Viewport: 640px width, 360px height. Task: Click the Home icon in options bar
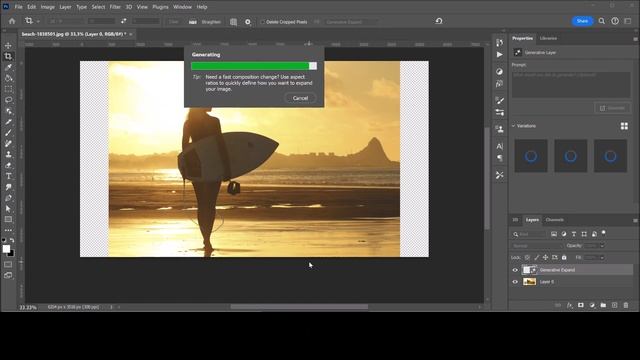[x=12, y=21]
